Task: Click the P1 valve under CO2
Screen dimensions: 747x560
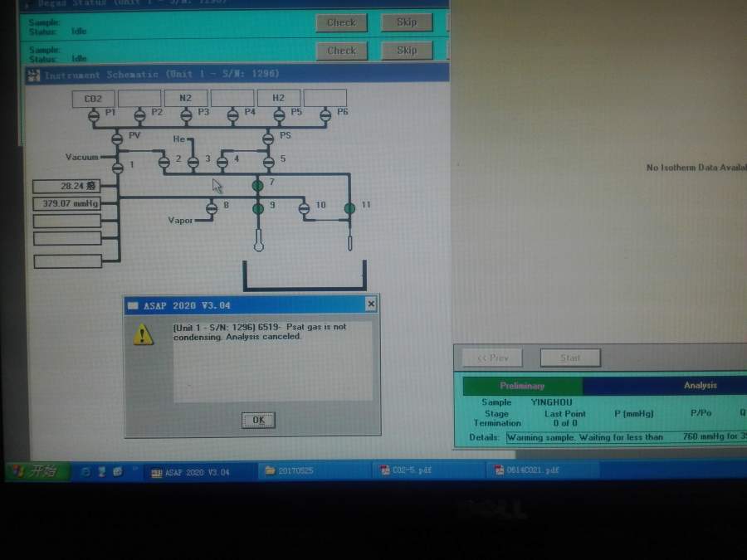Action: [x=94, y=115]
